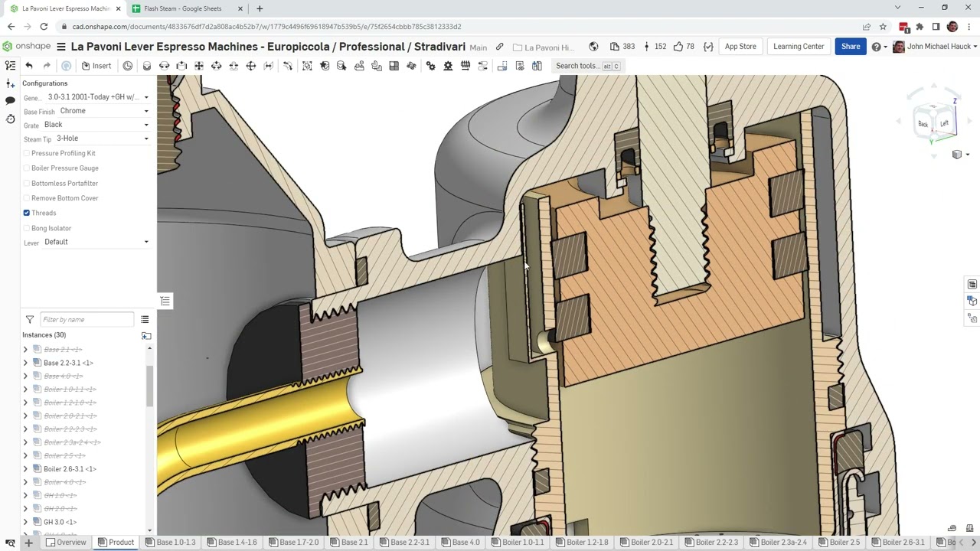The width and height of the screenshot is (980, 551).
Task: Select the Ball mate tool
Action: pos(251,66)
